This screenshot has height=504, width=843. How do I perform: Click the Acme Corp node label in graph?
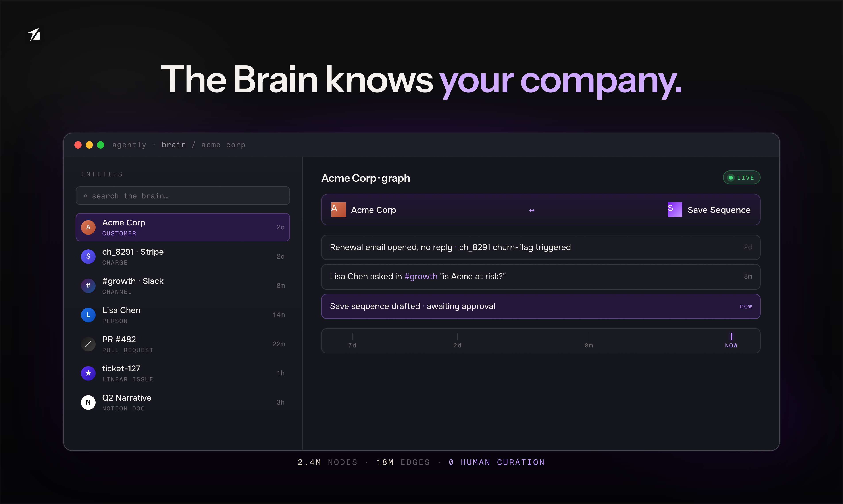click(x=373, y=210)
